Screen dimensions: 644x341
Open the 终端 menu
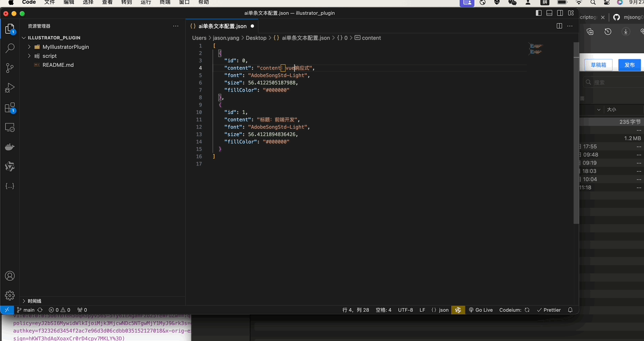pyautogui.click(x=165, y=2)
